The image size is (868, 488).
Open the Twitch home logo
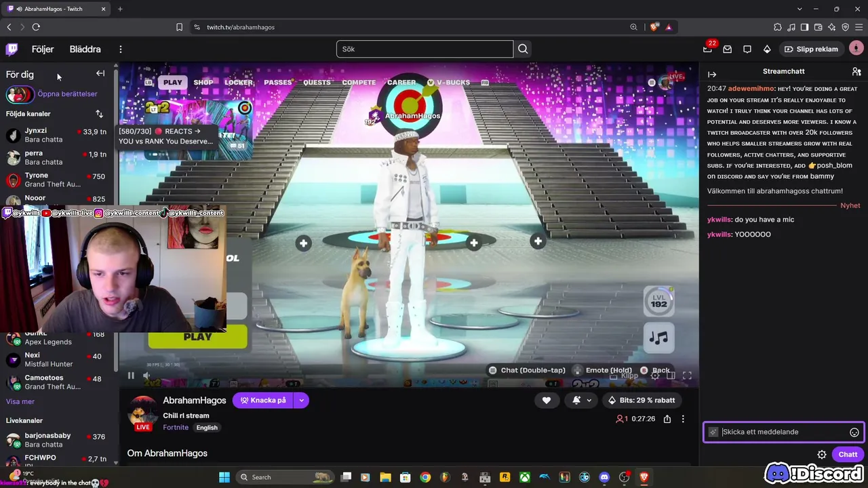pos(12,49)
